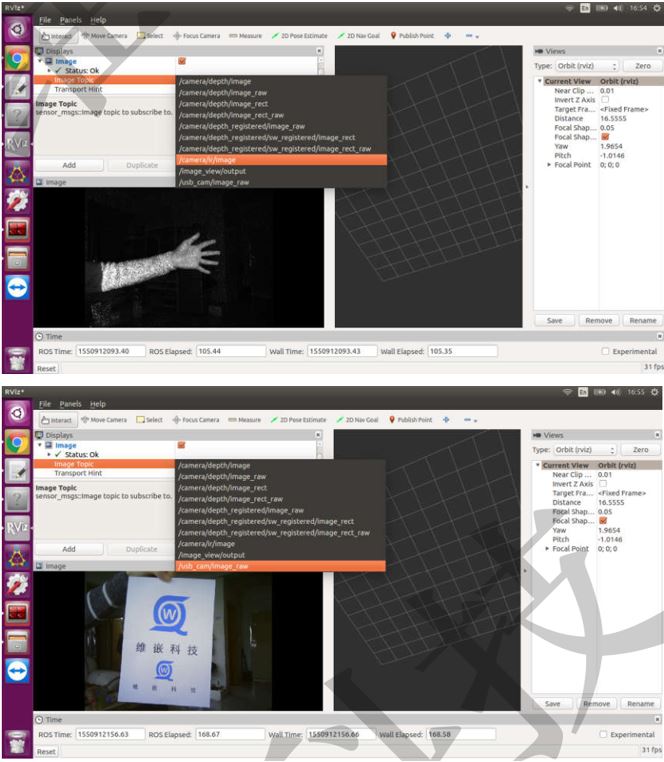Open the Panels menu in lower RViz window
Image resolution: width=664 pixels, height=762 pixels.
[x=71, y=404]
